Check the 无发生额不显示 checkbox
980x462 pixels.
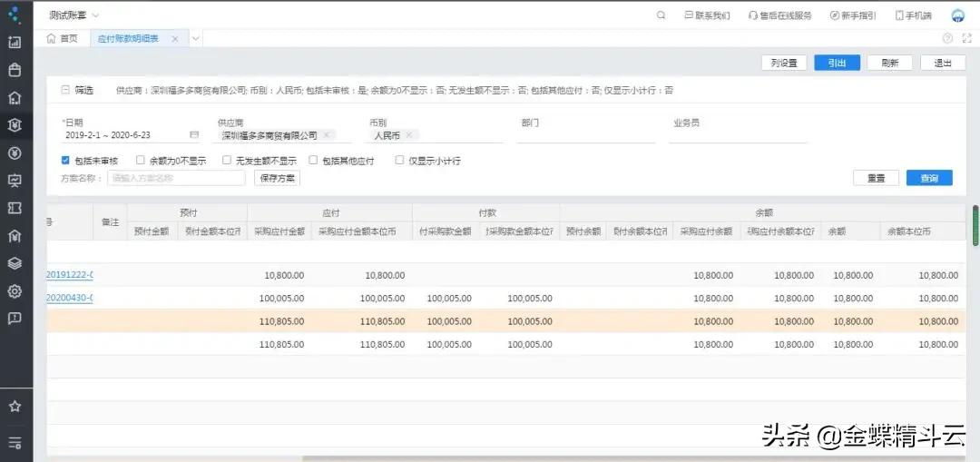227,160
